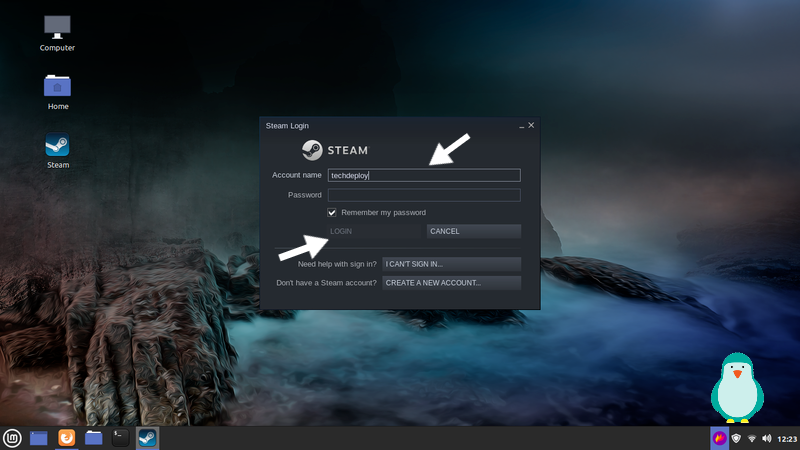
Task: Minimize the Steam Login window
Action: point(521,126)
